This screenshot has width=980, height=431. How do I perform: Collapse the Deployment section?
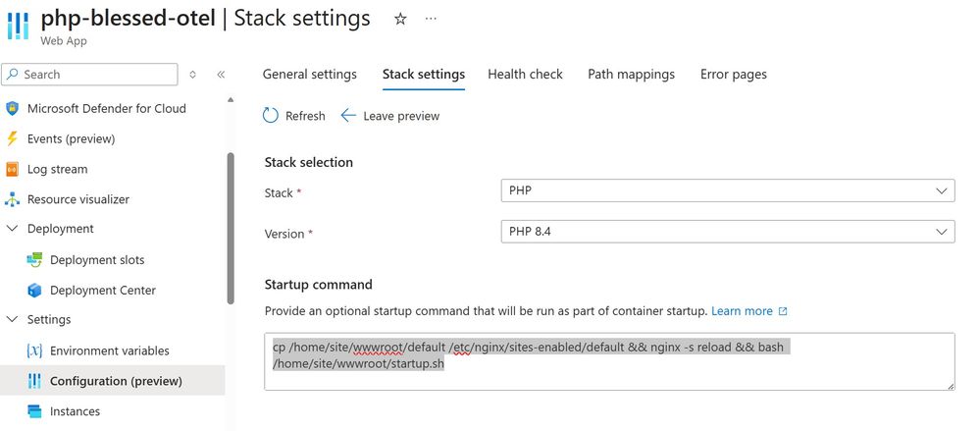point(13,229)
